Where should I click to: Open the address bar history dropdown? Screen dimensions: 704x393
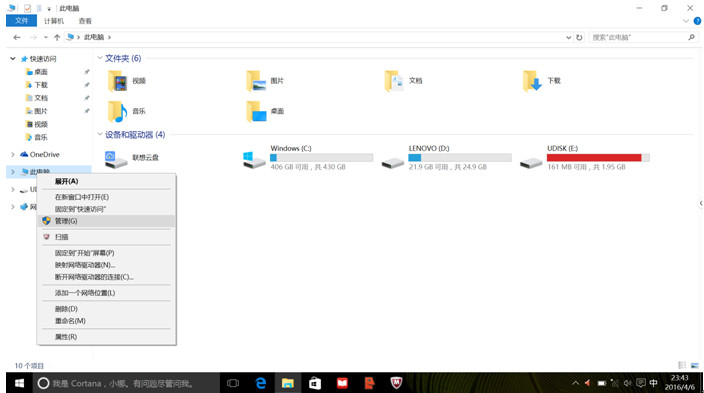(568, 37)
